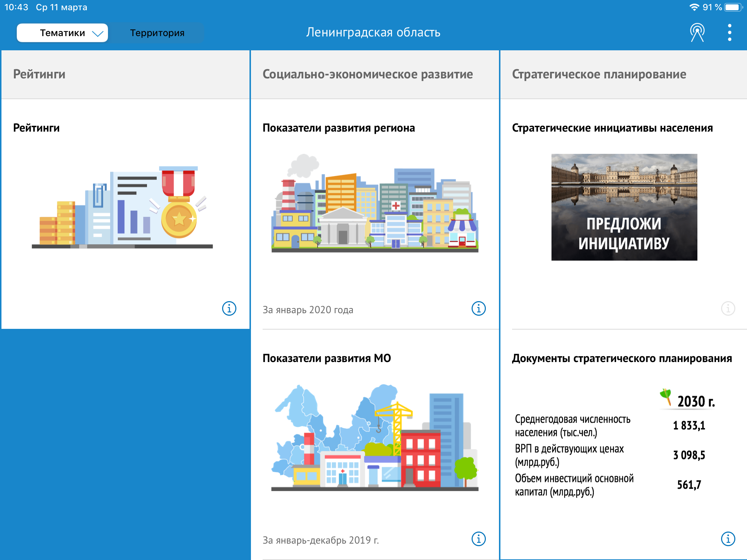Tap the Стратегическое планирование column header
Image resolution: width=747 pixels, height=560 pixels.
tap(599, 74)
